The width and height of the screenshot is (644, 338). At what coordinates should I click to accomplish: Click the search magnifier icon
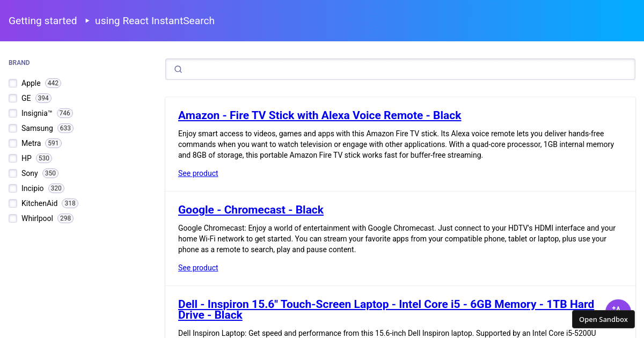[178, 69]
